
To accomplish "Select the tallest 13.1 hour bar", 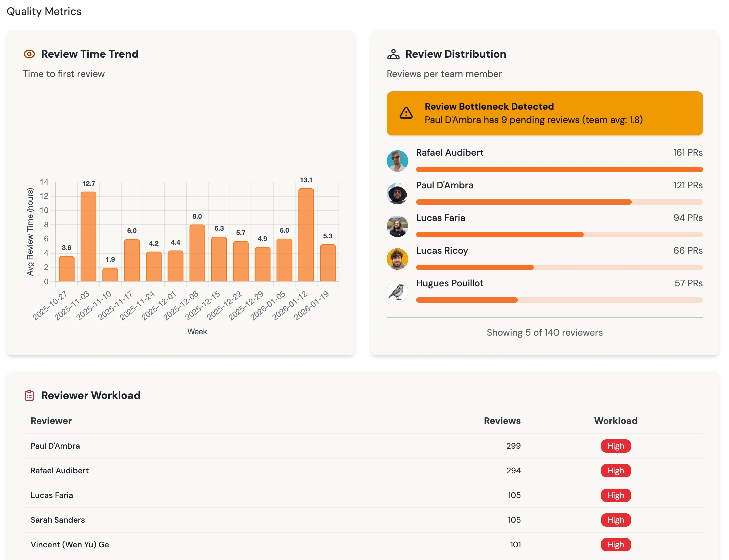I will 306,235.
